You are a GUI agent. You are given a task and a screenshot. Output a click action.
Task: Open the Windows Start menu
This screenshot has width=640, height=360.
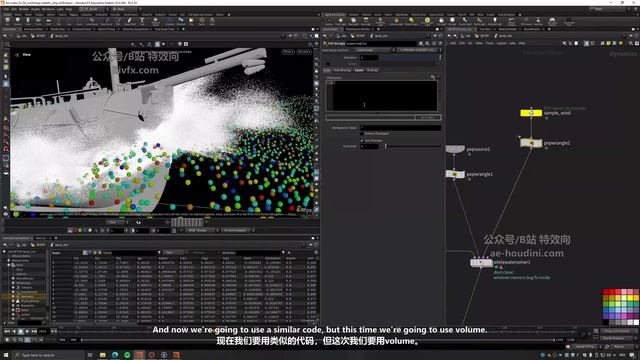(x=6, y=355)
